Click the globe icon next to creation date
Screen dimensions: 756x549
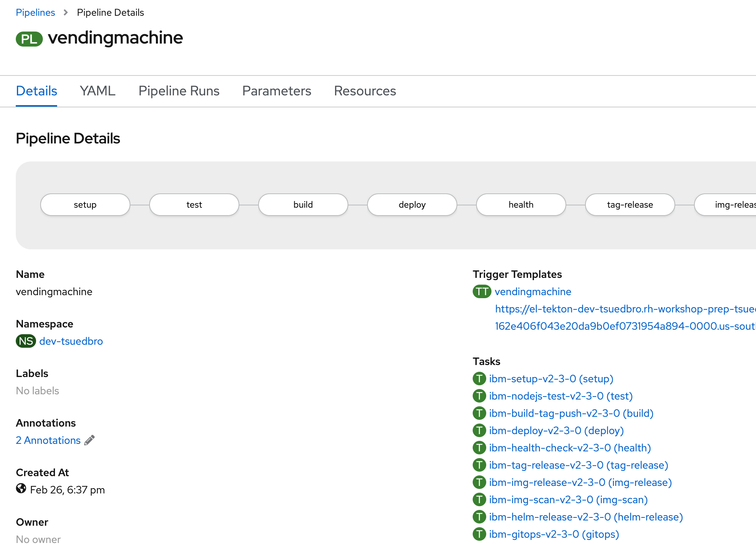[21, 489]
